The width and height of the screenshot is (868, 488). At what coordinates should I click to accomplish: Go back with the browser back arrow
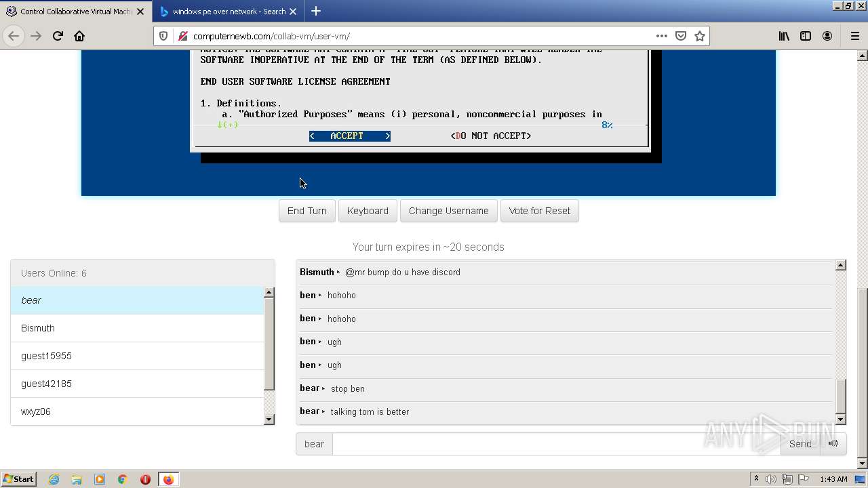pos(14,36)
